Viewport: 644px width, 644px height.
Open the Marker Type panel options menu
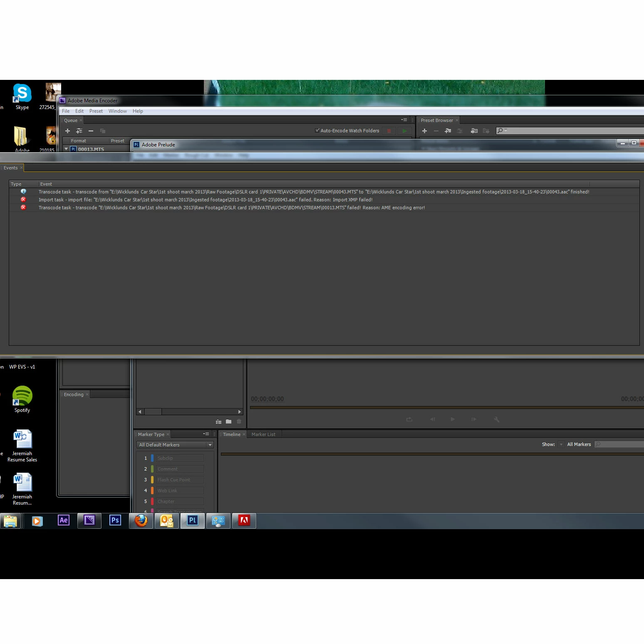coord(206,434)
